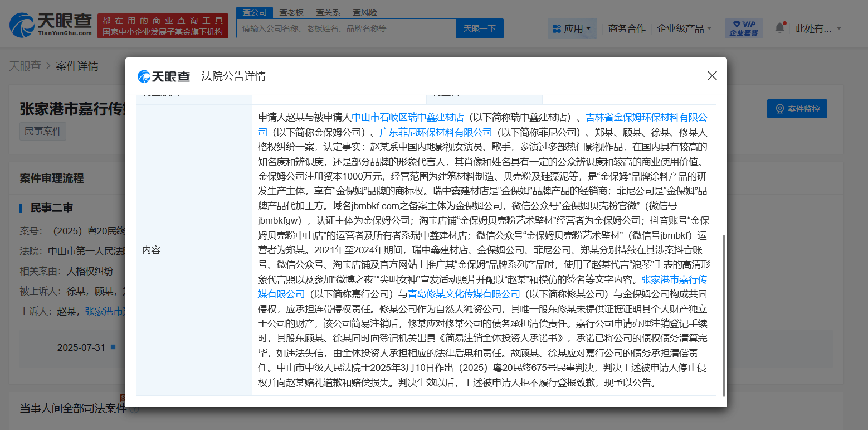Open the 中山市石岐区瑞中鑫建材店 company link
Screen dimensions: 868x430
408,117
